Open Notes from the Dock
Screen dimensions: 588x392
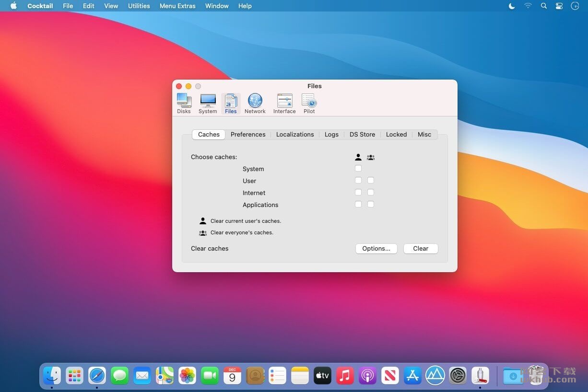300,376
